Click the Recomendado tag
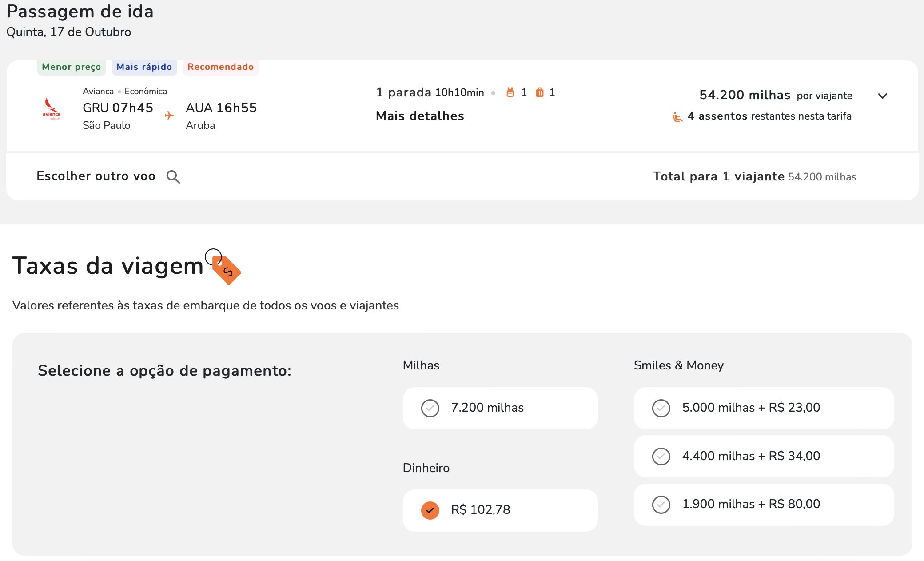This screenshot has height=561, width=924. tap(221, 67)
